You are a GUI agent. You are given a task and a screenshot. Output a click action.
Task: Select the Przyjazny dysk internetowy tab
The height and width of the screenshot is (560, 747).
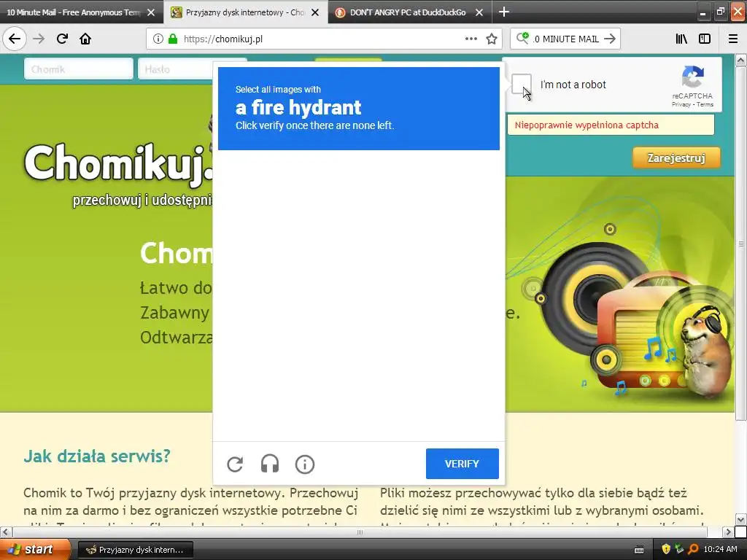click(239, 12)
